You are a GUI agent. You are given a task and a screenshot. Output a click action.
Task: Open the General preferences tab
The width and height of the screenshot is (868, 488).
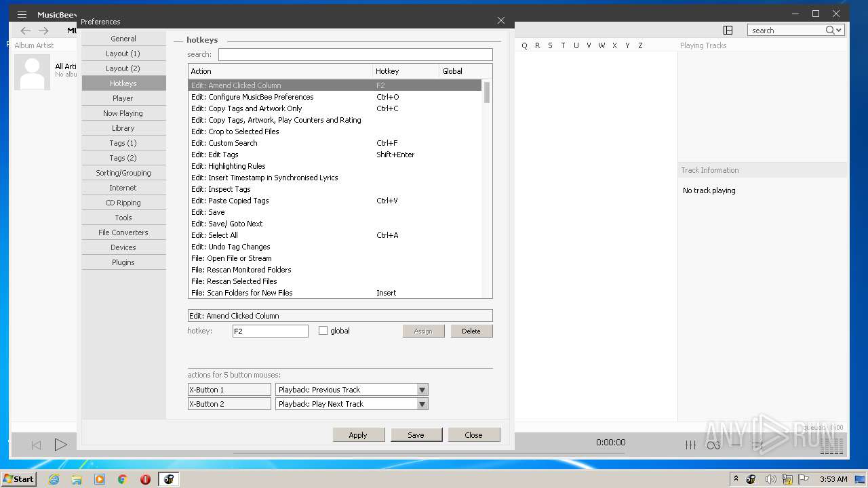coord(123,39)
